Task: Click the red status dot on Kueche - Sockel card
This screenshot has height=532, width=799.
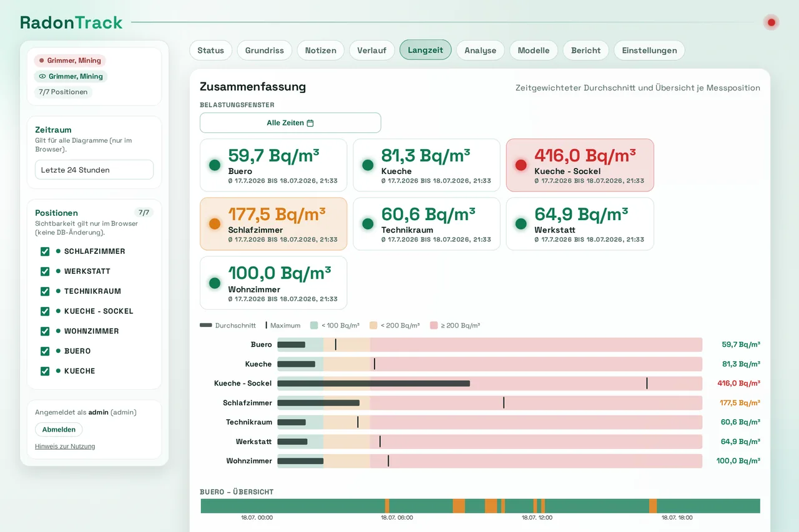Action: coord(521,165)
